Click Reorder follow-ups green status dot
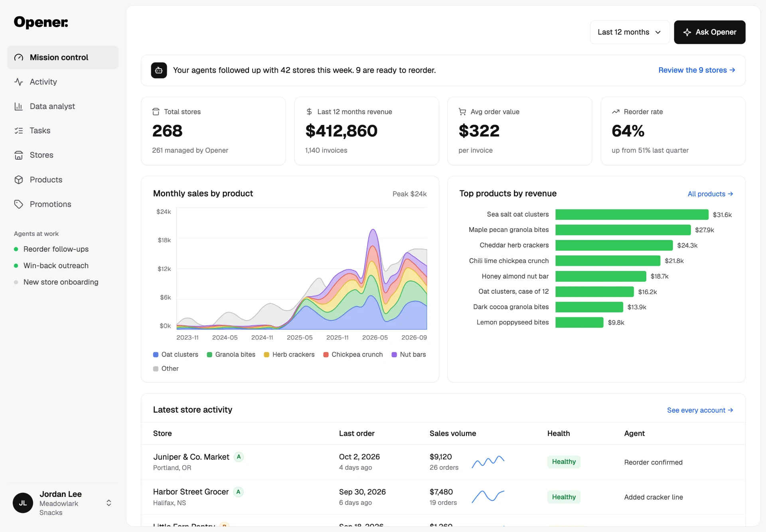766x532 pixels. pyautogui.click(x=16, y=249)
